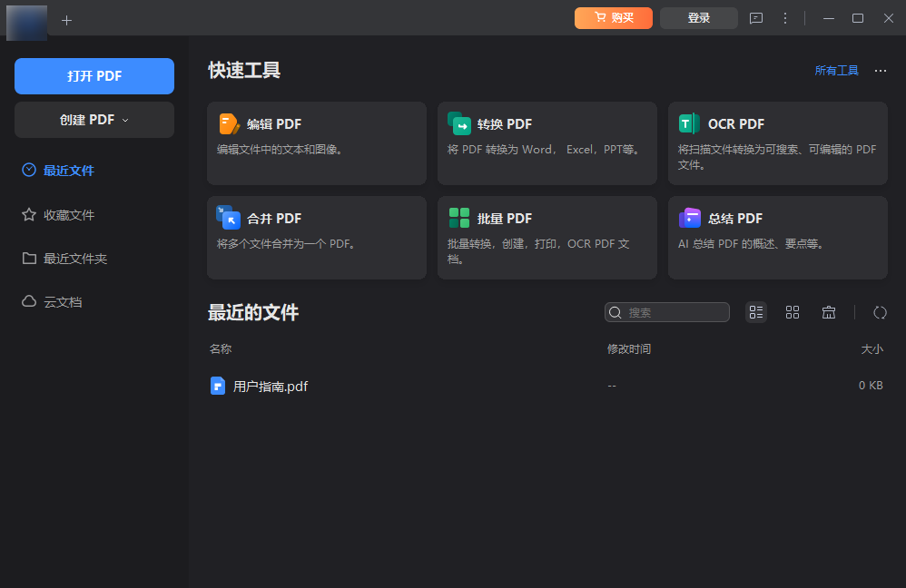
Task: Open the OCR PDF tool title
Action: click(736, 124)
